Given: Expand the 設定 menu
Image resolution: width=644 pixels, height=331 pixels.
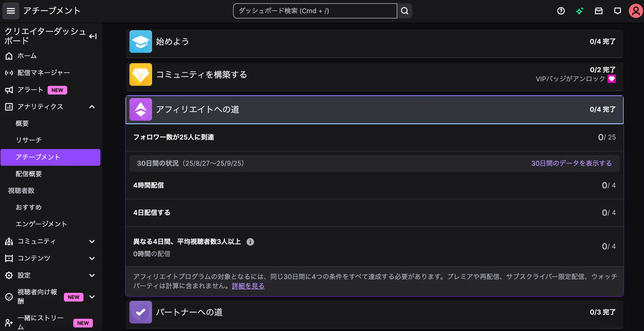Looking at the screenshot, I should [x=92, y=275].
